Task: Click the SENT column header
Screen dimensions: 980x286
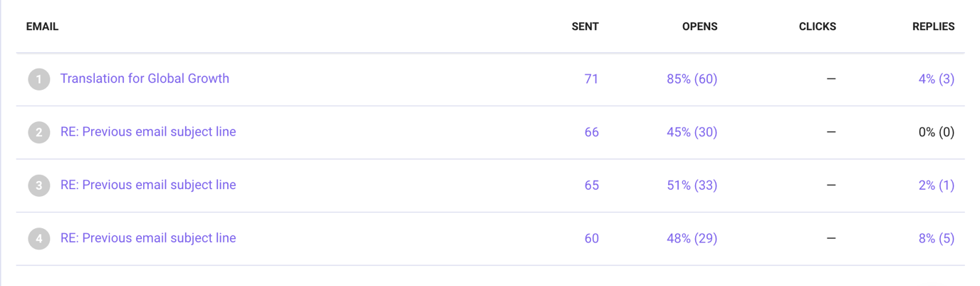Action: pyautogui.click(x=585, y=26)
